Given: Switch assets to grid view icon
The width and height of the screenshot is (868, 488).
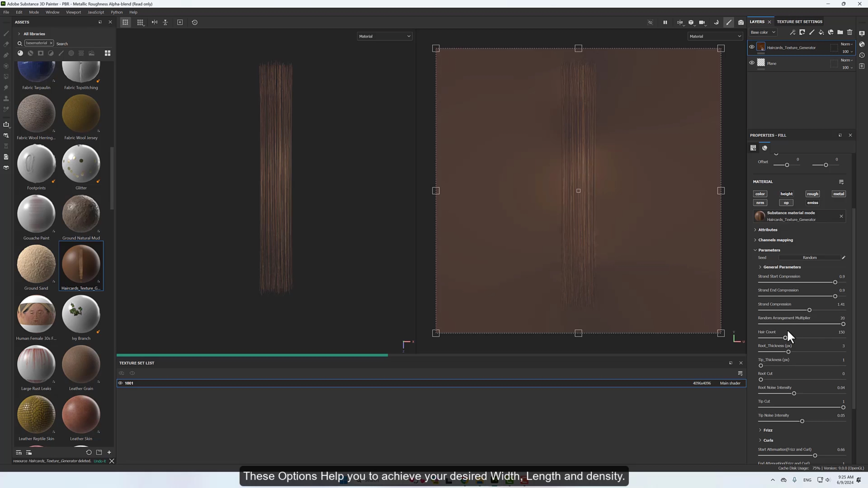Looking at the screenshot, I should [x=107, y=53].
